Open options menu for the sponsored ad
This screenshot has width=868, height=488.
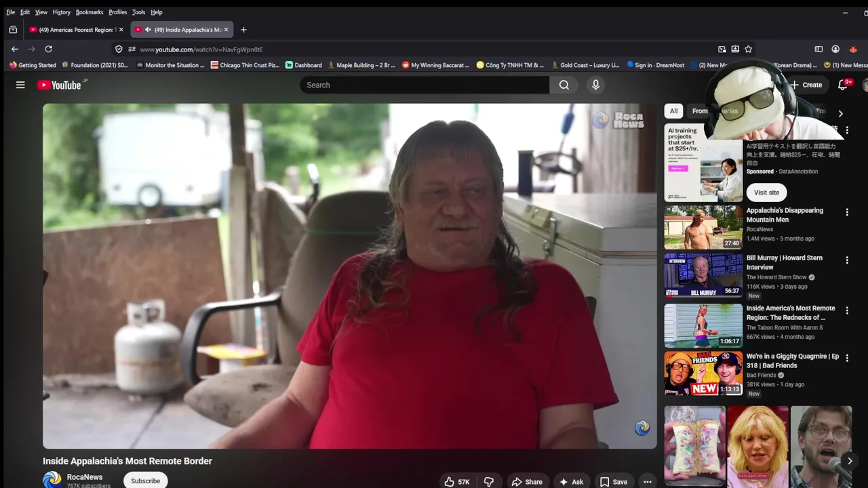[847, 129]
